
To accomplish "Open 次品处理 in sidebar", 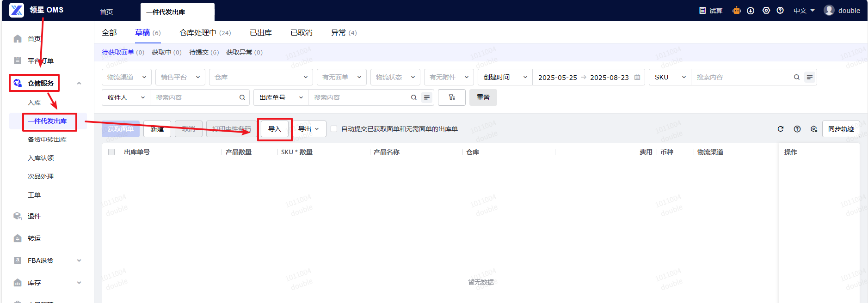I will (41, 176).
